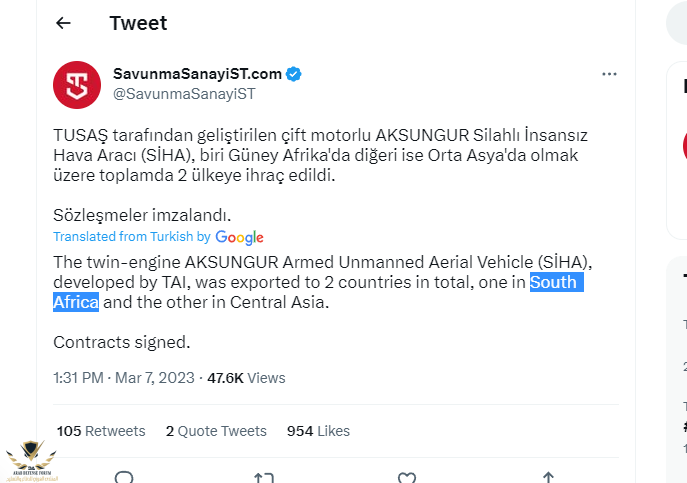Click the @SavunmaSanayiST handle
This screenshot has height=483, width=687.
[184, 94]
